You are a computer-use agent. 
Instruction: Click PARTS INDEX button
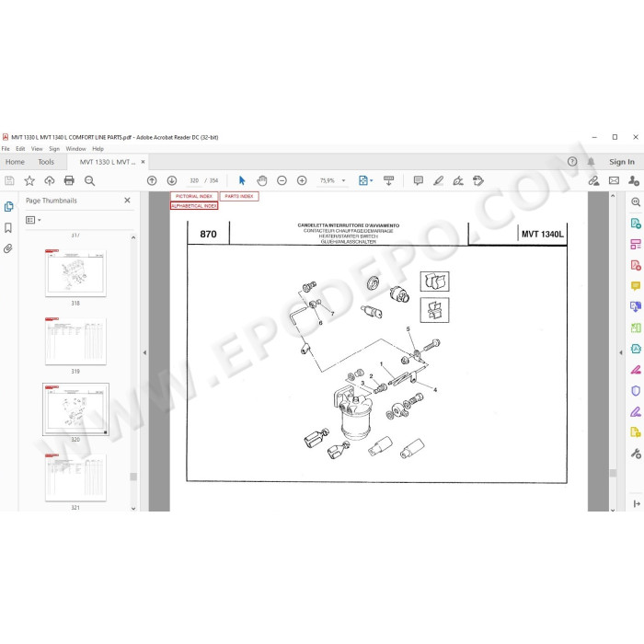[239, 196]
